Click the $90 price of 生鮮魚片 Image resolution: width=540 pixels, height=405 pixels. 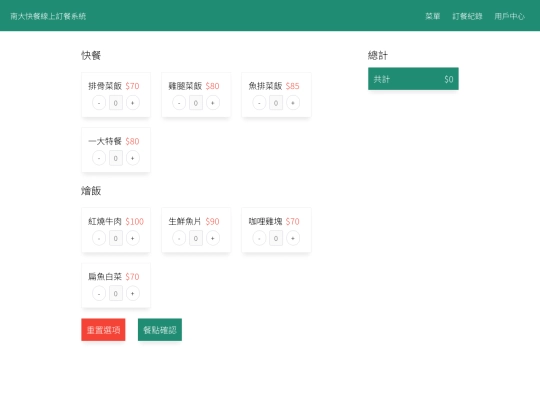212,221
